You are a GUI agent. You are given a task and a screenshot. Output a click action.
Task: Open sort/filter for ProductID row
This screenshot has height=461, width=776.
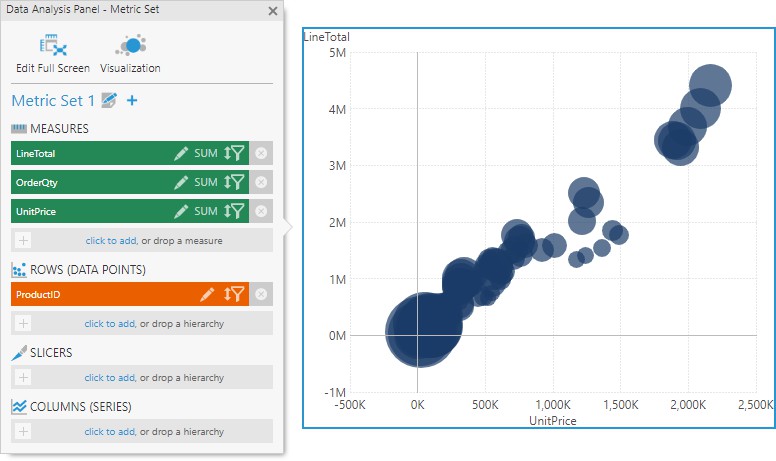tap(234, 294)
